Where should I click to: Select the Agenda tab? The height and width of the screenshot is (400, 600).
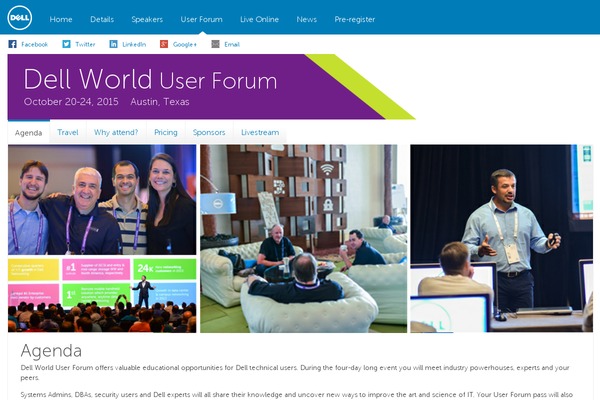tap(28, 132)
